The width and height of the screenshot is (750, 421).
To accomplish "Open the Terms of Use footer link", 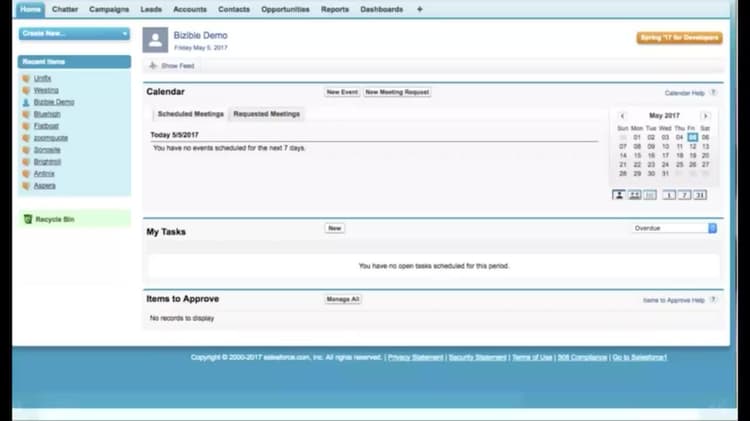I will tap(532, 357).
